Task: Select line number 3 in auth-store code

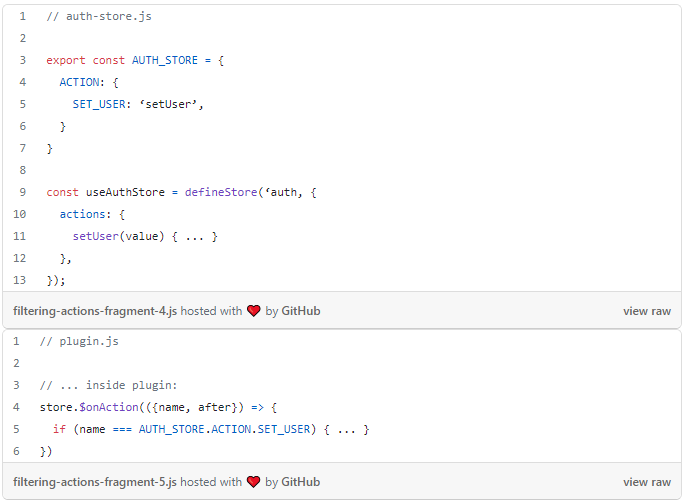Action: click(x=22, y=60)
